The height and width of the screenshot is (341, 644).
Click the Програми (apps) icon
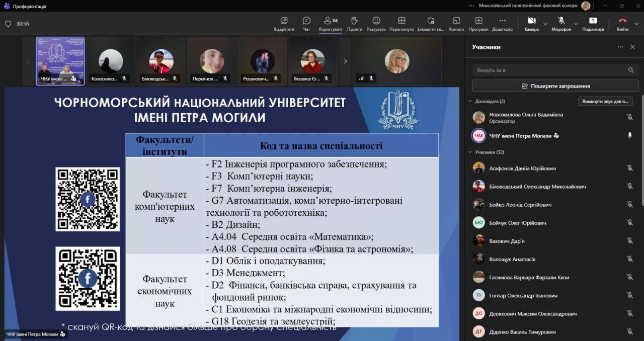[478, 23]
